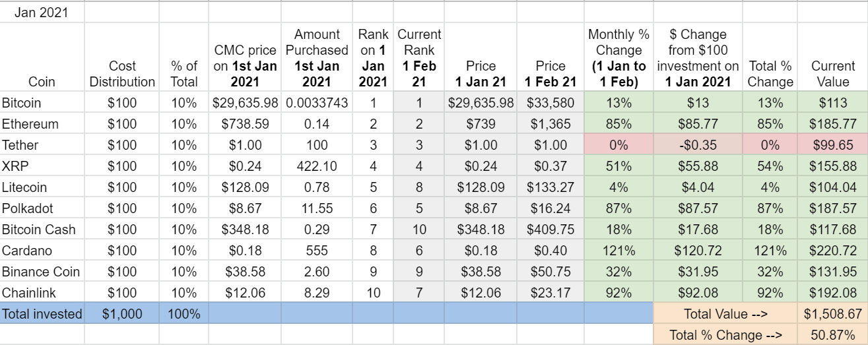Click the '$1,000' total invested cell

pos(122,313)
